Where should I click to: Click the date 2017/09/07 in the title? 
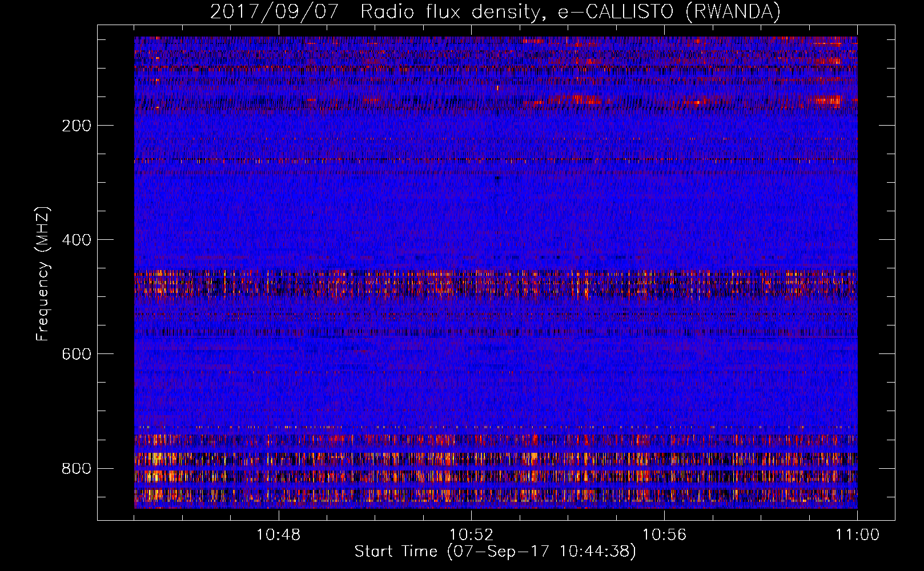click(x=275, y=11)
